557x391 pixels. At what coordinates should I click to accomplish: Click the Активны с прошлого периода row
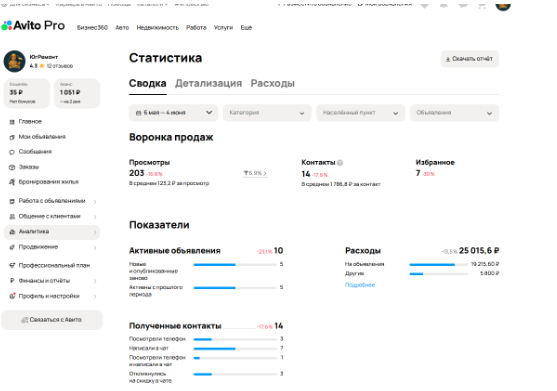coord(206,291)
